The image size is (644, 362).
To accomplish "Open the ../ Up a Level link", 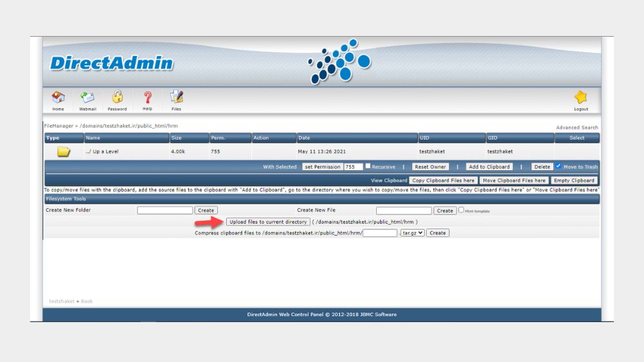I will 102,151.
